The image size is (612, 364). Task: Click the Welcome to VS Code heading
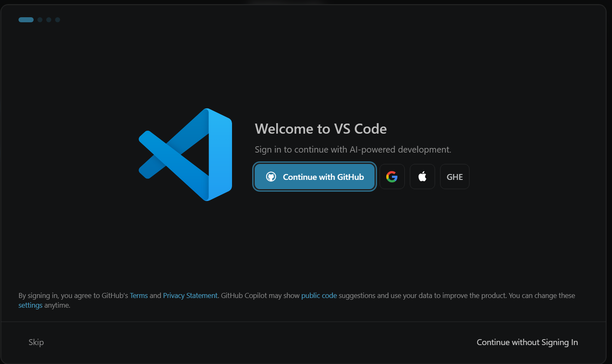(x=321, y=129)
